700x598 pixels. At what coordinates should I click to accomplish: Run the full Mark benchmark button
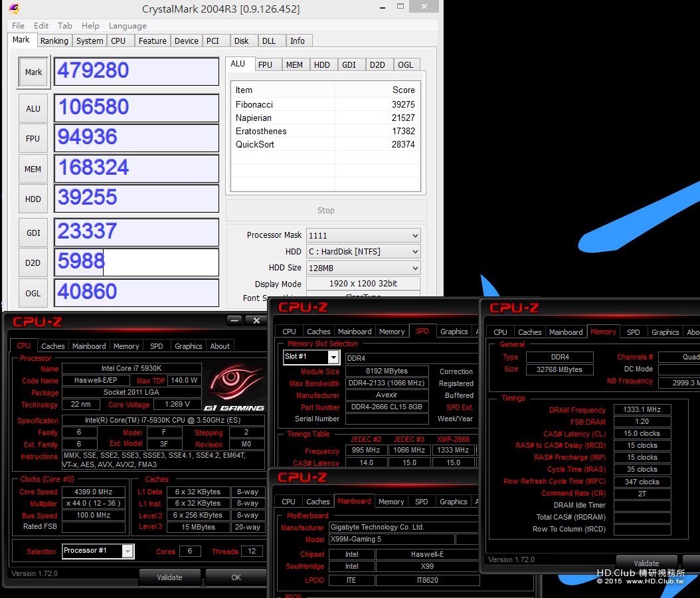[x=33, y=72]
